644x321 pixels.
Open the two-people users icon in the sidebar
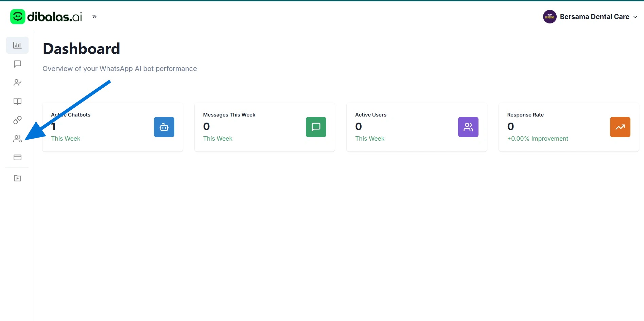[17, 139]
